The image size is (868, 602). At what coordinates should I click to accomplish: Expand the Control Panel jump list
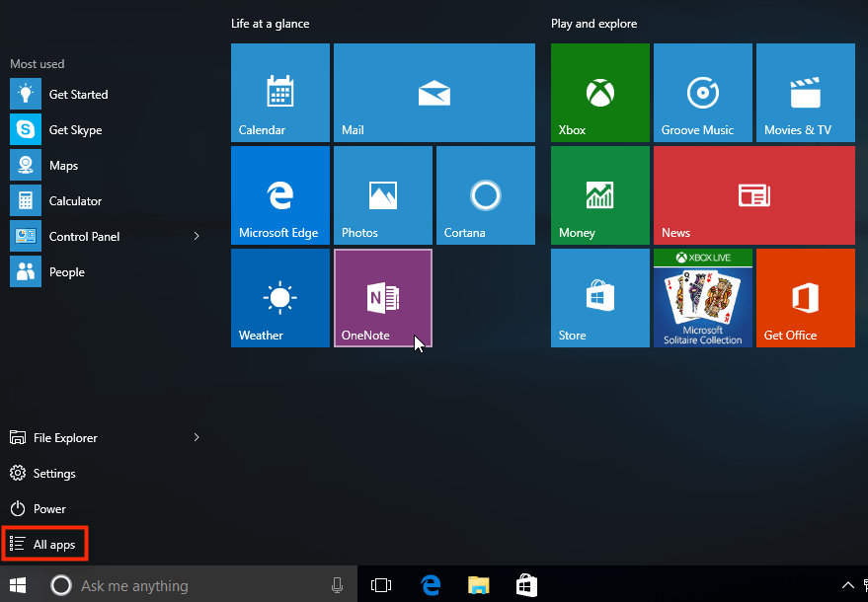tap(196, 236)
